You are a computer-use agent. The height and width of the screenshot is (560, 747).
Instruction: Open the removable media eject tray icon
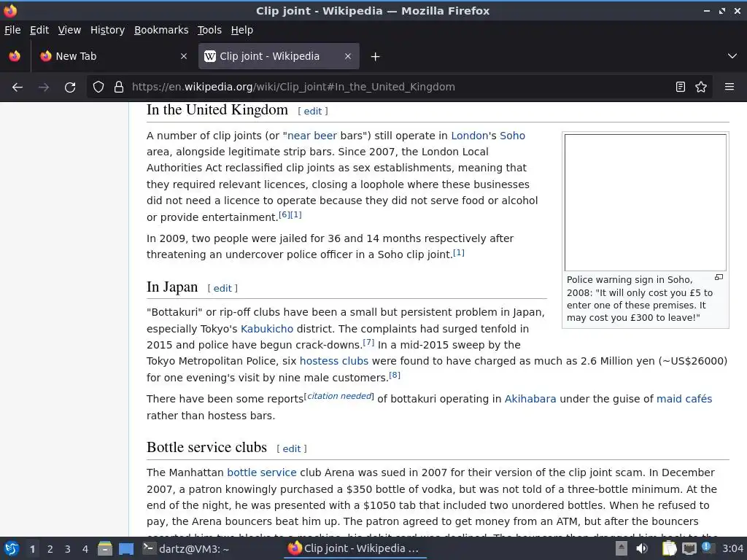pos(622,548)
